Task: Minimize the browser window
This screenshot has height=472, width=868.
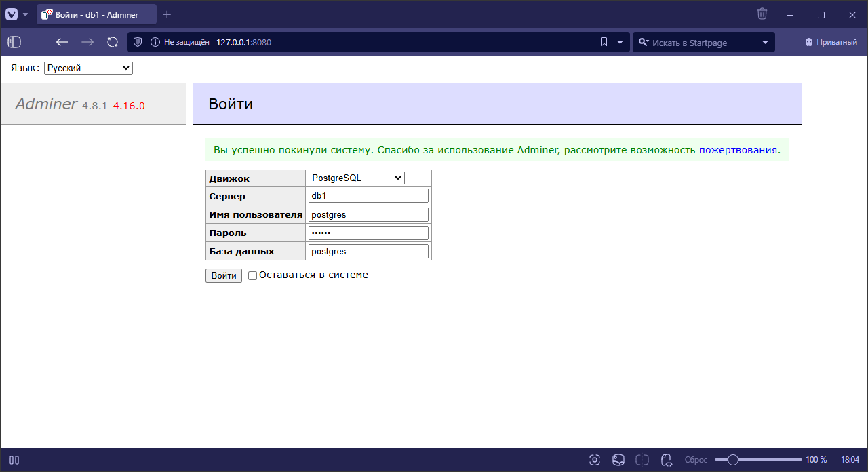Action: (x=789, y=14)
